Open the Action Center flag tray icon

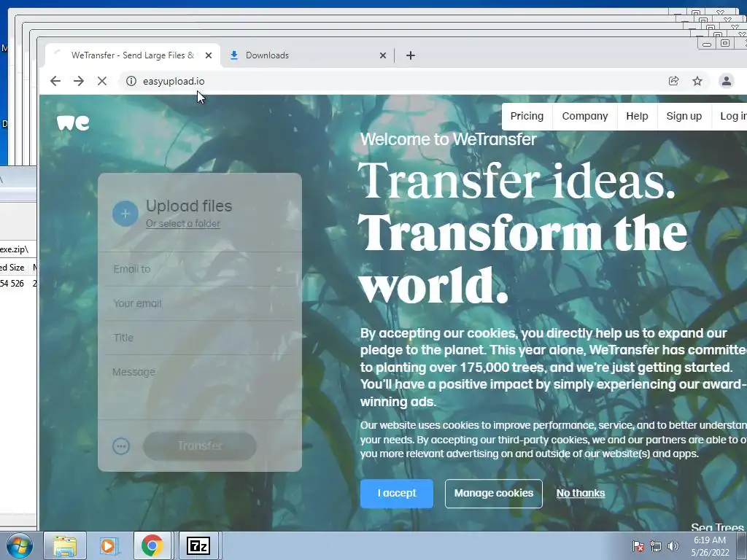click(x=638, y=546)
